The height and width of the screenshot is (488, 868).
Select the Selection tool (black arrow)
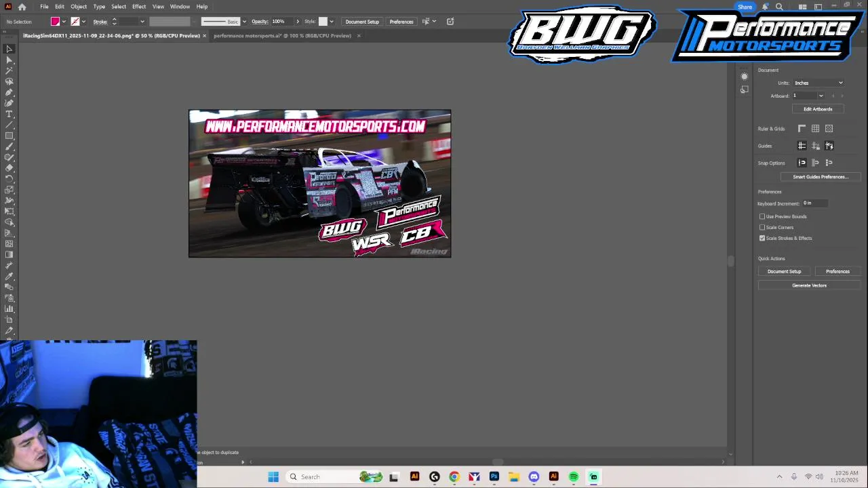[x=9, y=49]
